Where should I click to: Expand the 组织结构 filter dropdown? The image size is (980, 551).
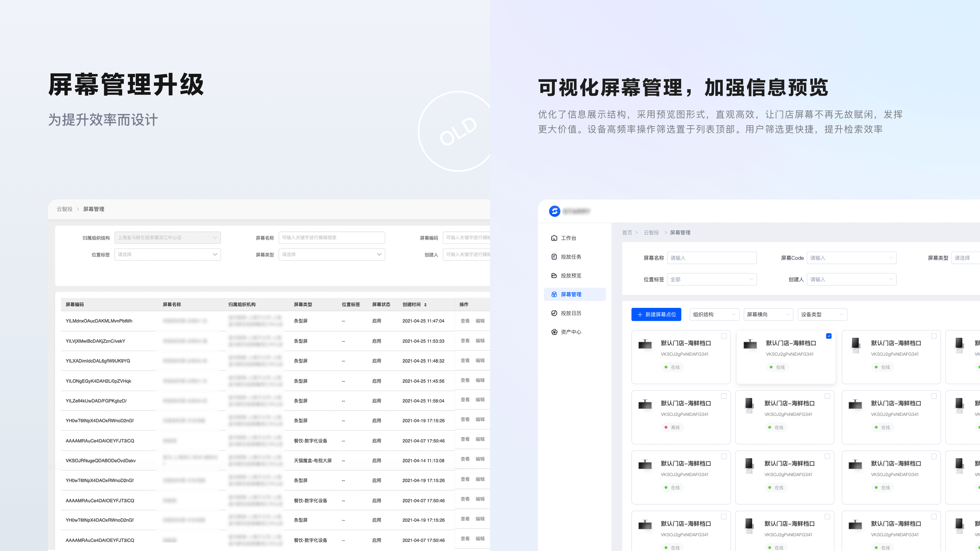pyautogui.click(x=714, y=315)
